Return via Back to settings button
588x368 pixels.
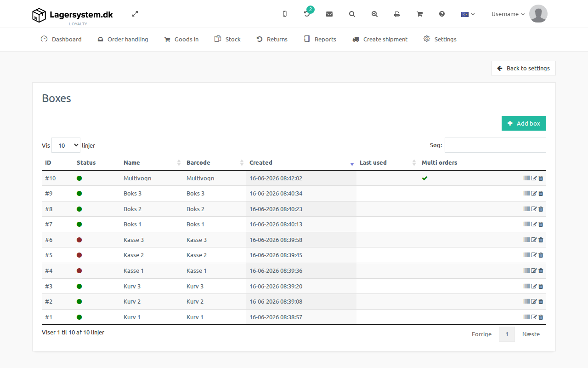(523, 68)
